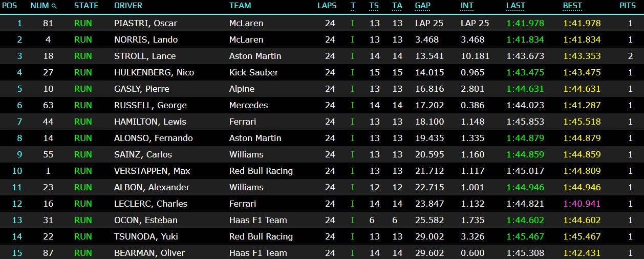Click the LAPS column header
The width and height of the screenshot is (644, 259).
[x=327, y=6]
